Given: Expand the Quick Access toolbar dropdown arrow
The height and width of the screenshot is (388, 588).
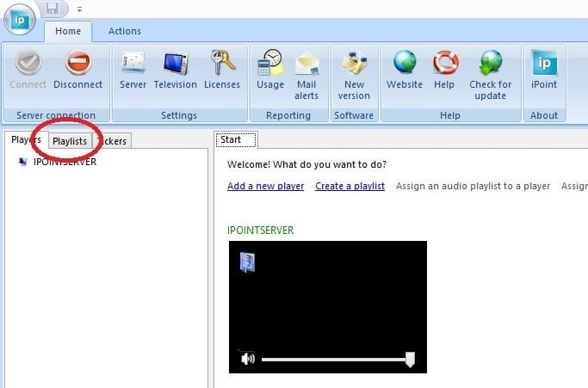Looking at the screenshot, I should click(x=80, y=9).
